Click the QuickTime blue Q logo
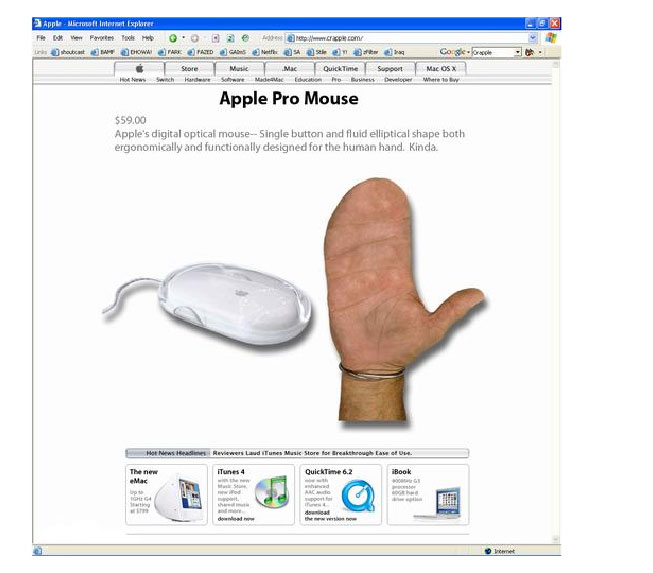The image size is (653, 573). click(358, 496)
